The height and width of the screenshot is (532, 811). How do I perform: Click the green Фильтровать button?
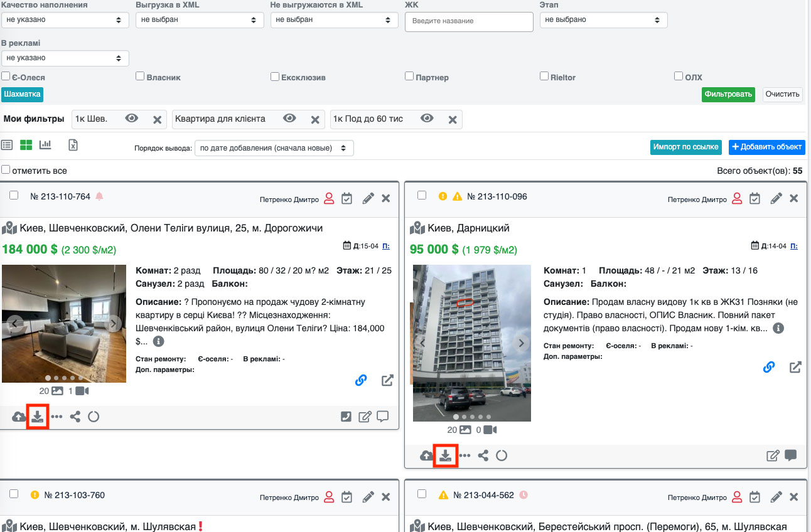pos(728,95)
